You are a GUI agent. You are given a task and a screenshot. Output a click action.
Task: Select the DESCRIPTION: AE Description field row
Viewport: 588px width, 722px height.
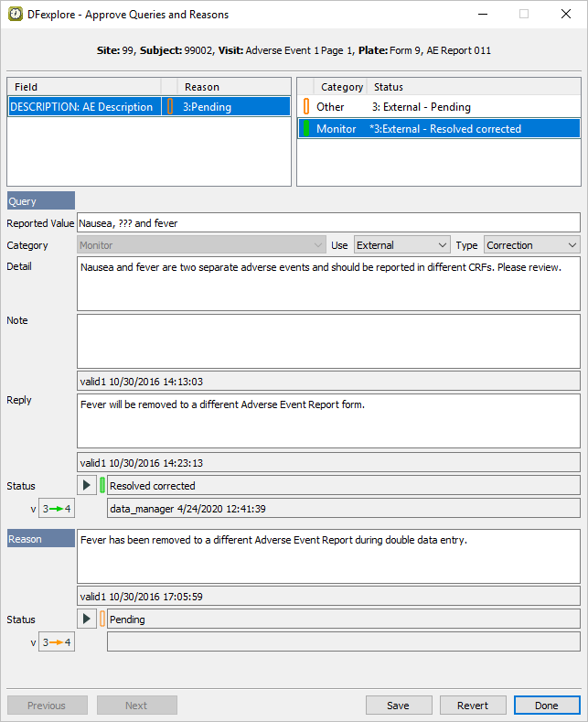tap(82, 107)
